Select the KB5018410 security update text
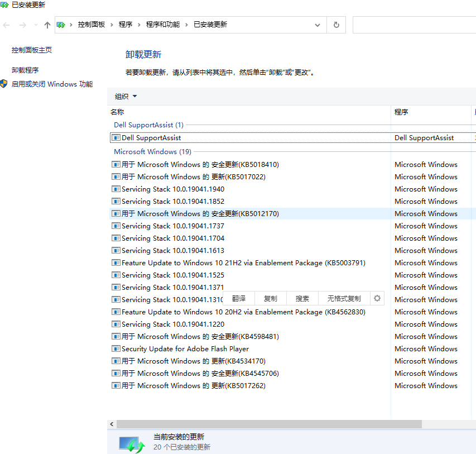 [200, 164]
